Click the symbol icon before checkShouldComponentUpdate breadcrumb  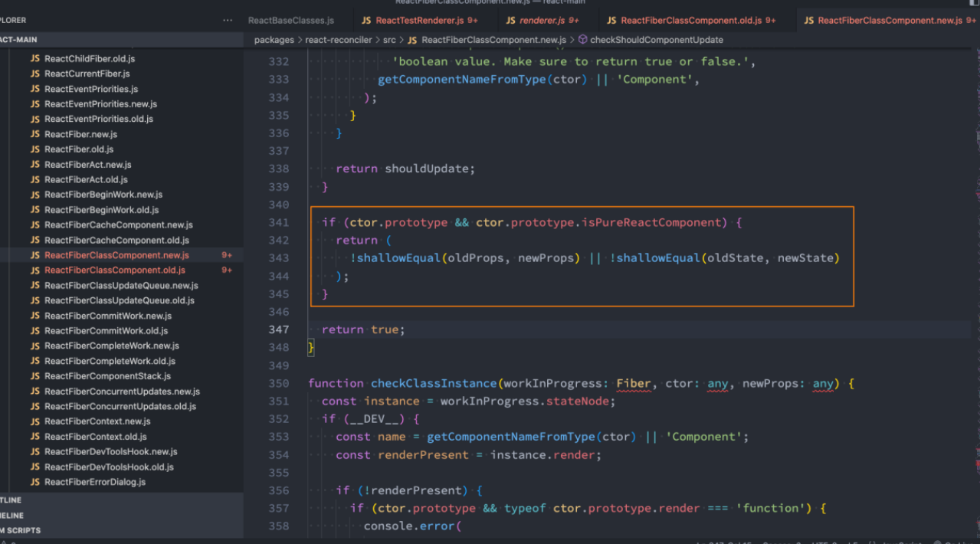tap(582, 39)
